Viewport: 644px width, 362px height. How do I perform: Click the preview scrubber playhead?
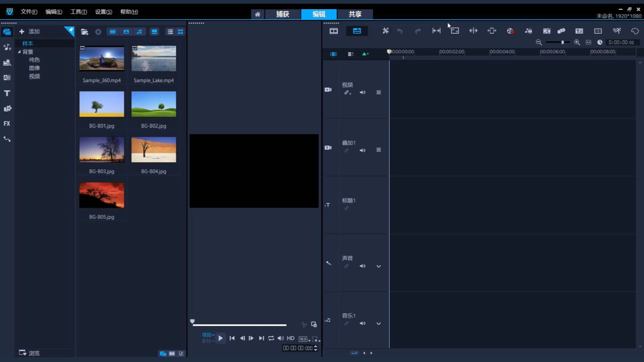point(192,321)
